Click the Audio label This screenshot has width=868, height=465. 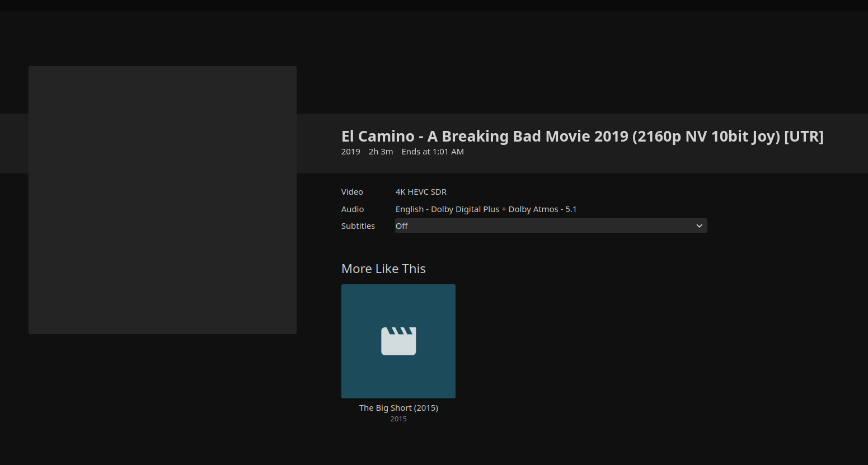click(x=353, y=209)
